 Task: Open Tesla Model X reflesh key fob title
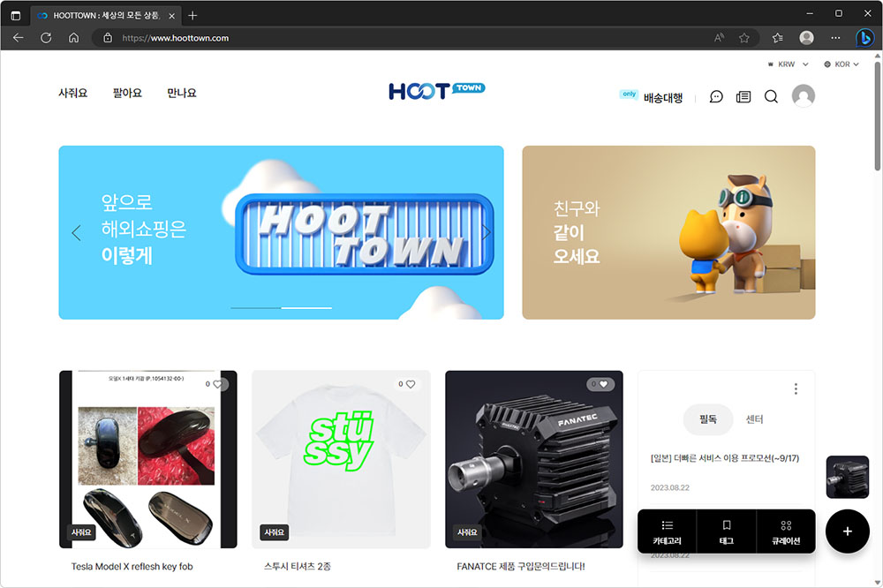[132, 567]
